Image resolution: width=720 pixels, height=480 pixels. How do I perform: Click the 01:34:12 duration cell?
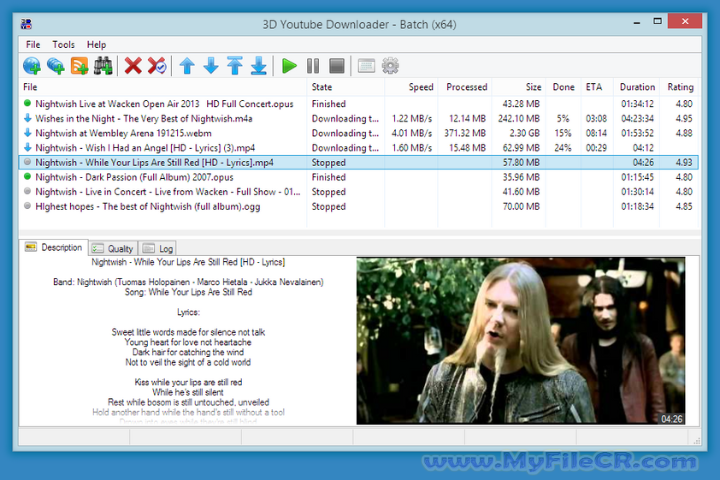point(637,104)
